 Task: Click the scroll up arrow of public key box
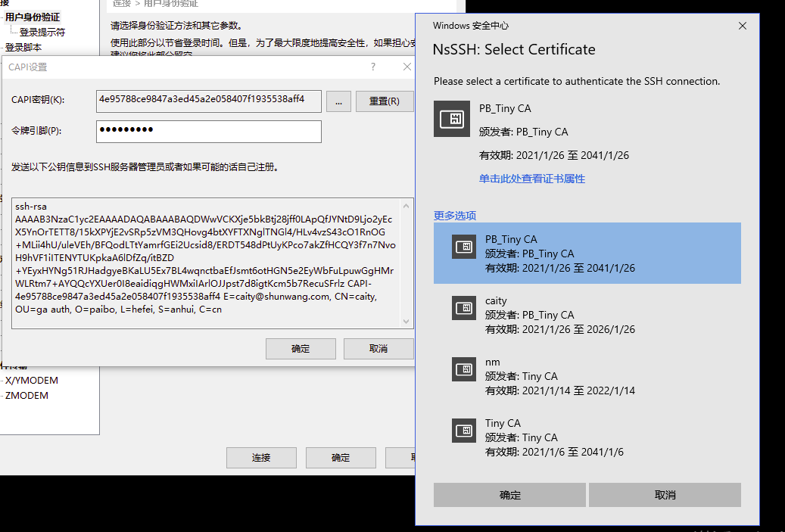(406, 206)
